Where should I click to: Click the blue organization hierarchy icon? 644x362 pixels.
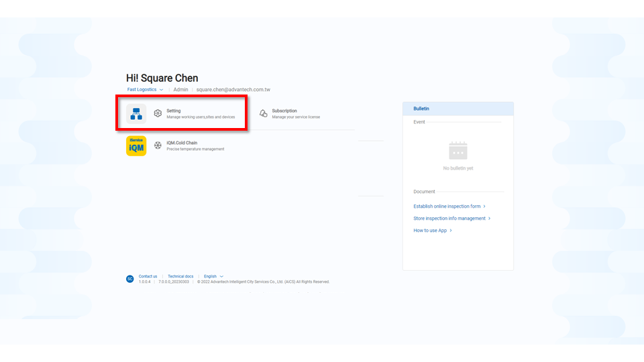[136, 114]
